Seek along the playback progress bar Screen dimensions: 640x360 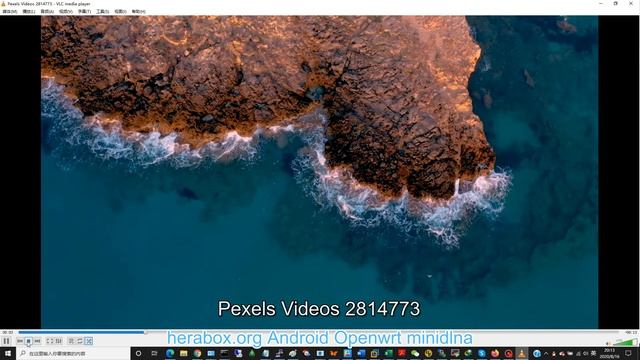pyautogui.click(x=320, y=332)
